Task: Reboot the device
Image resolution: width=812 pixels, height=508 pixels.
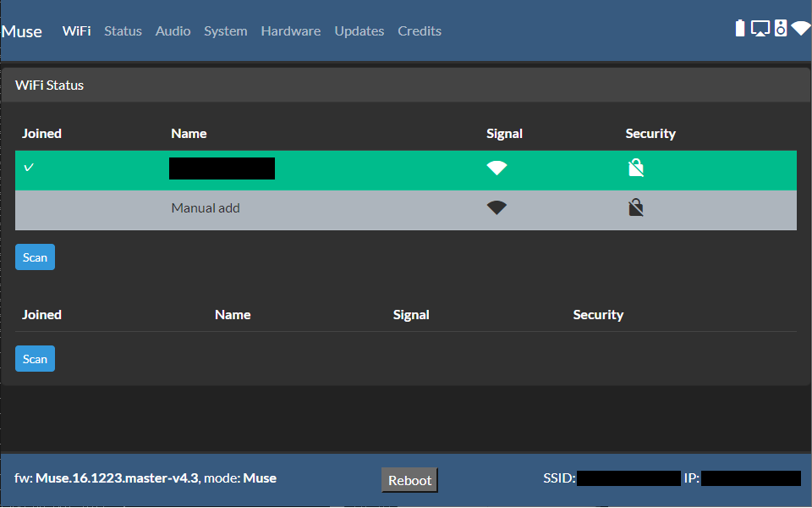Action: tap(409, 481)
